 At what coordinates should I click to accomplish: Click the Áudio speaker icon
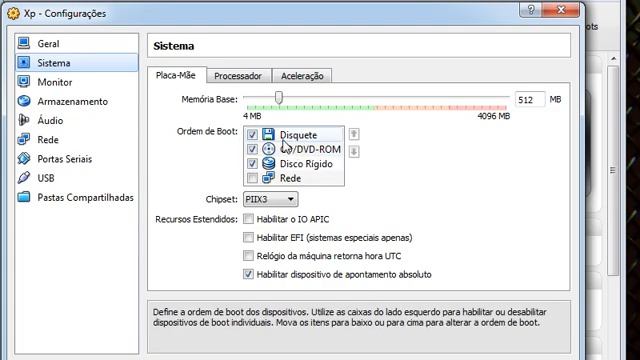tap(24, 120)
